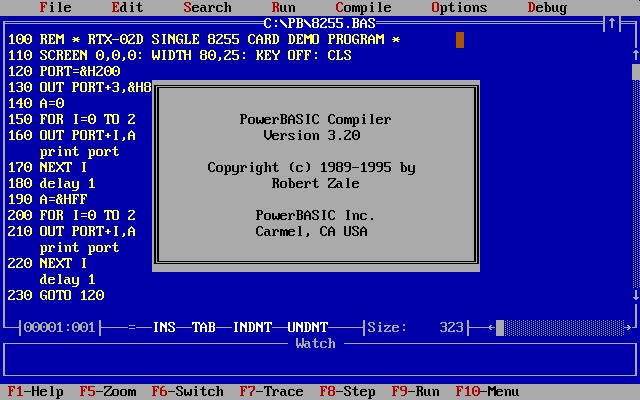Image resolution: width=640 pixels, height=400 pixels.
Task: Toggle the TAB mode indicator
Action: click(204, 327)
